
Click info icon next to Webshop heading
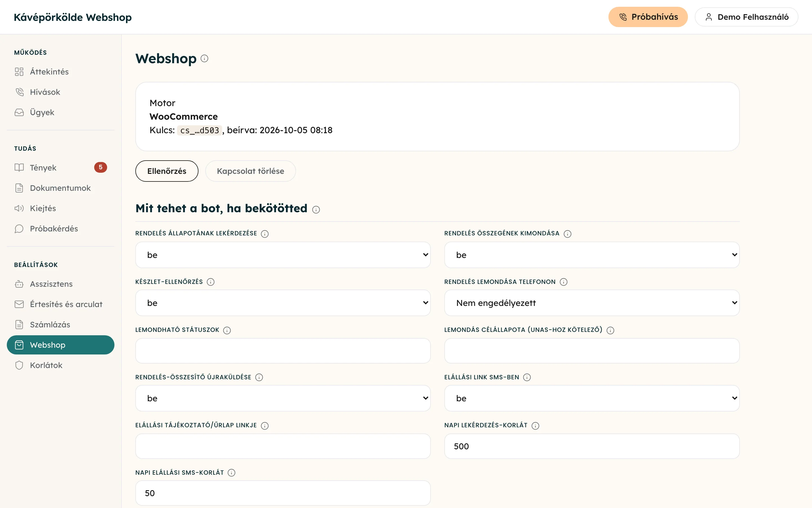pos(204,58)
